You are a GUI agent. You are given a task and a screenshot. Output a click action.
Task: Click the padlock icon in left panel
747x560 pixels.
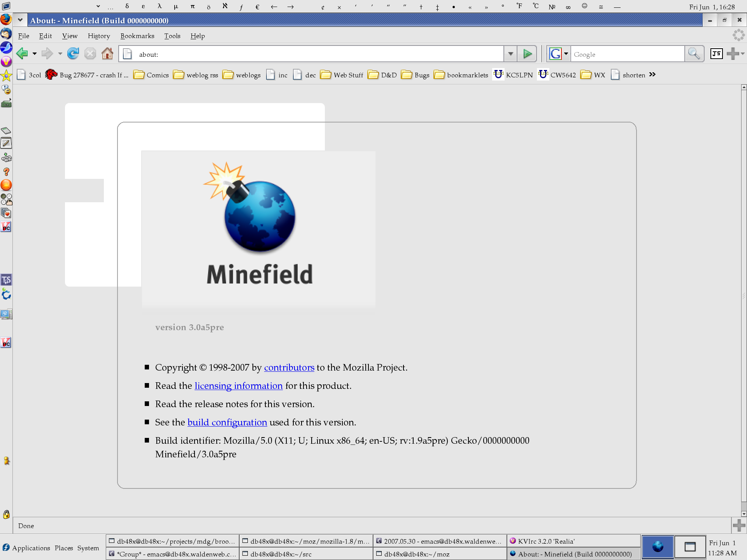click(x=6, y=514)
